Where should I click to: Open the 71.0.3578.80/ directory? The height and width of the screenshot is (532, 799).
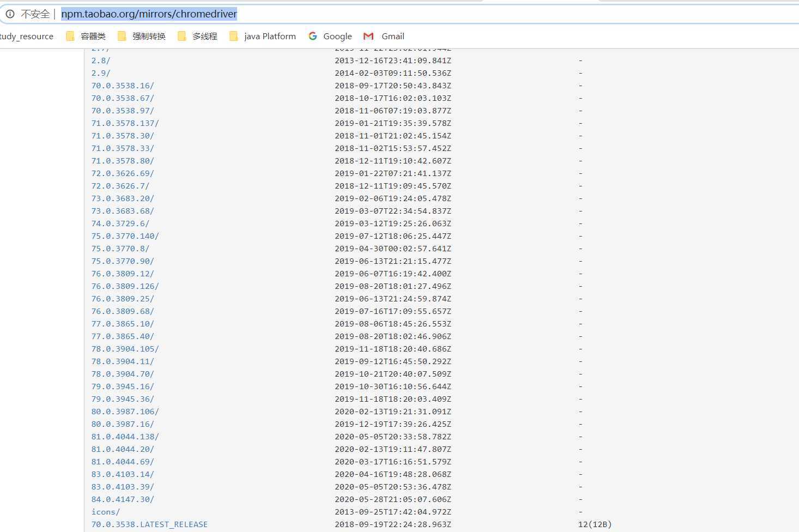pos(123,161)
